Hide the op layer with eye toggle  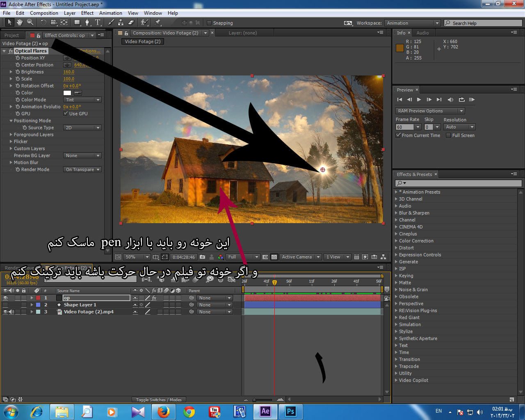click(5, 298)
